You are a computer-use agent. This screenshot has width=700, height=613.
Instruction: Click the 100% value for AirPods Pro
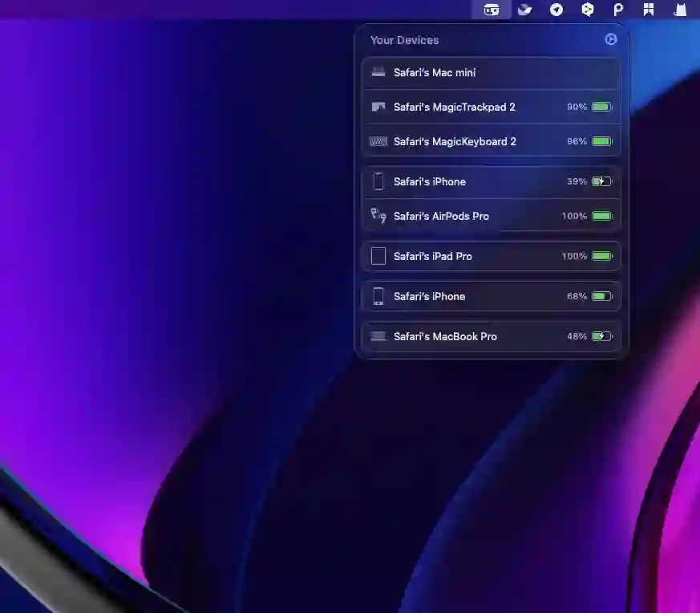click(x=574, y=216)
